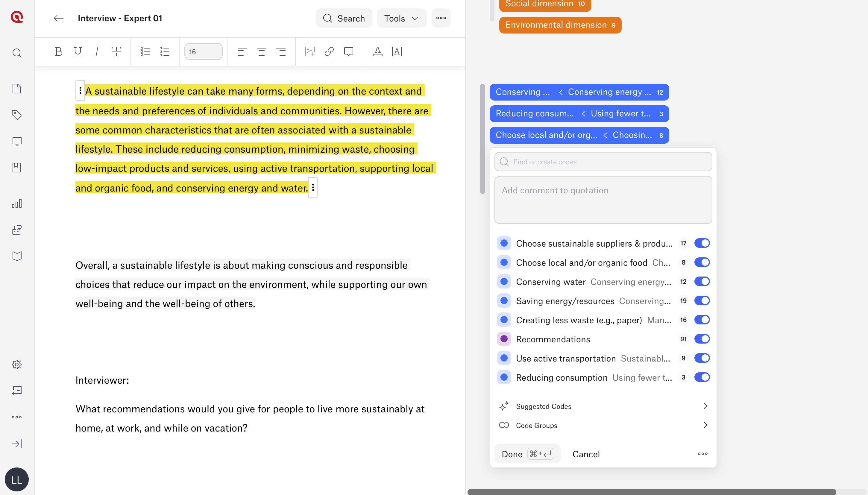Apply bold formatting in the toolbar
This screenshot has height=495, width=868.
pos(58,52)
